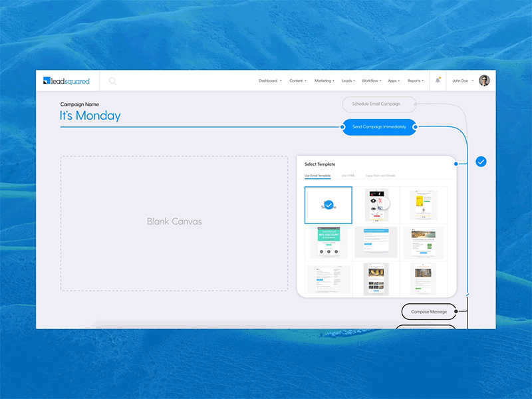This screenshot has width=532, height=399.
Task: Click the active Use Email Template tab indicator
Action: click(x=319, y=176)
